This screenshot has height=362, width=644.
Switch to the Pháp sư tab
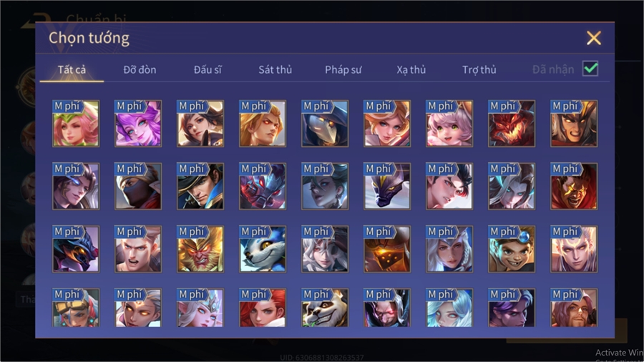343,70
